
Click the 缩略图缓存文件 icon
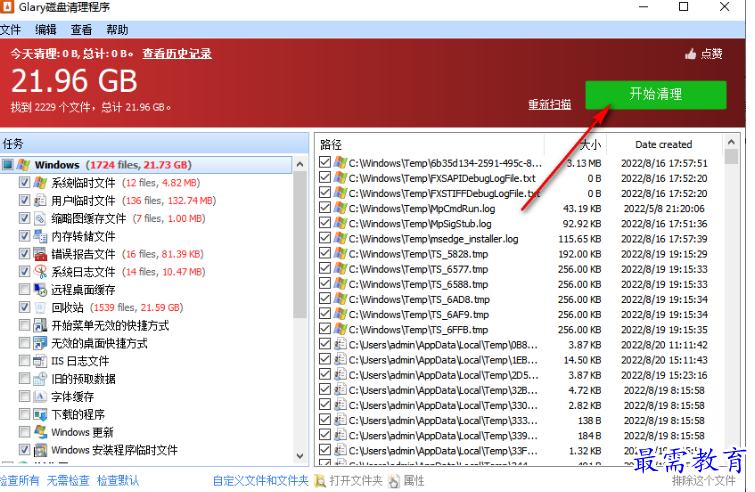pos(40,218)
